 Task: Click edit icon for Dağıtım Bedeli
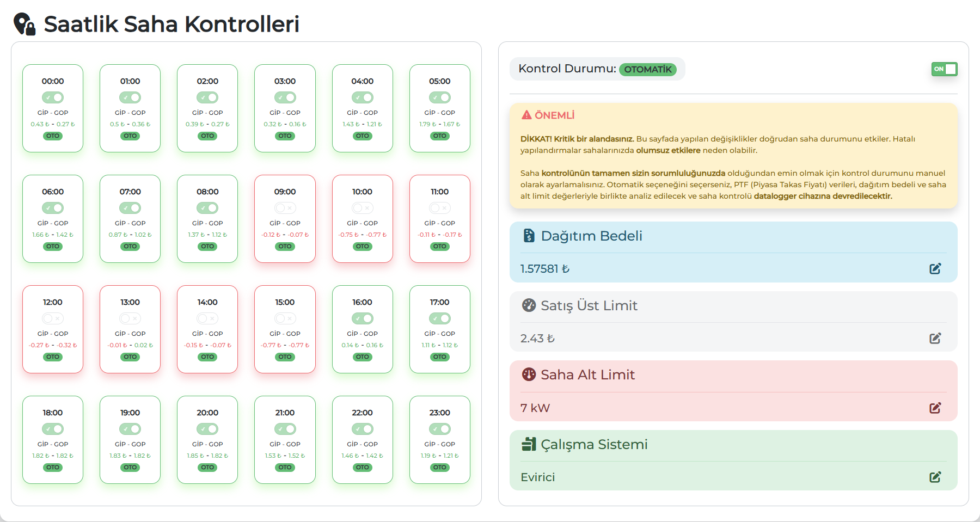(935, 268)
